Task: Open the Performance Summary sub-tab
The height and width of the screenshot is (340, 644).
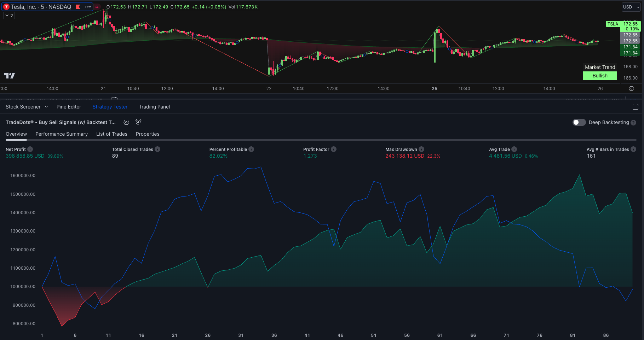Action: point(62,134)
